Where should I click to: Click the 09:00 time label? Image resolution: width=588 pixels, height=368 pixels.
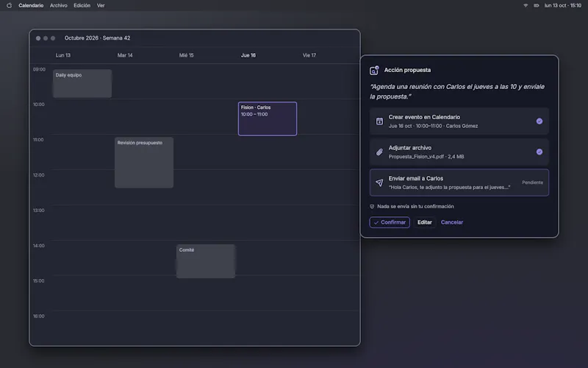tap(39, 69)
